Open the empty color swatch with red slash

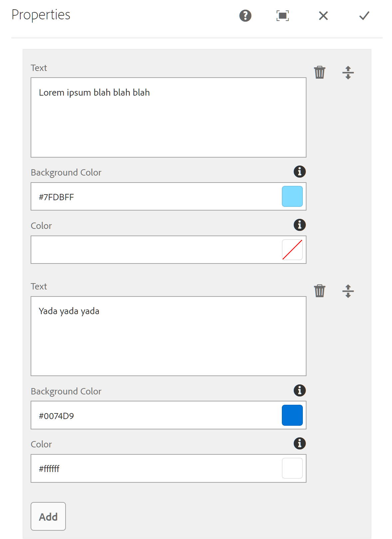pyautogui.click(x=292, y=250)
